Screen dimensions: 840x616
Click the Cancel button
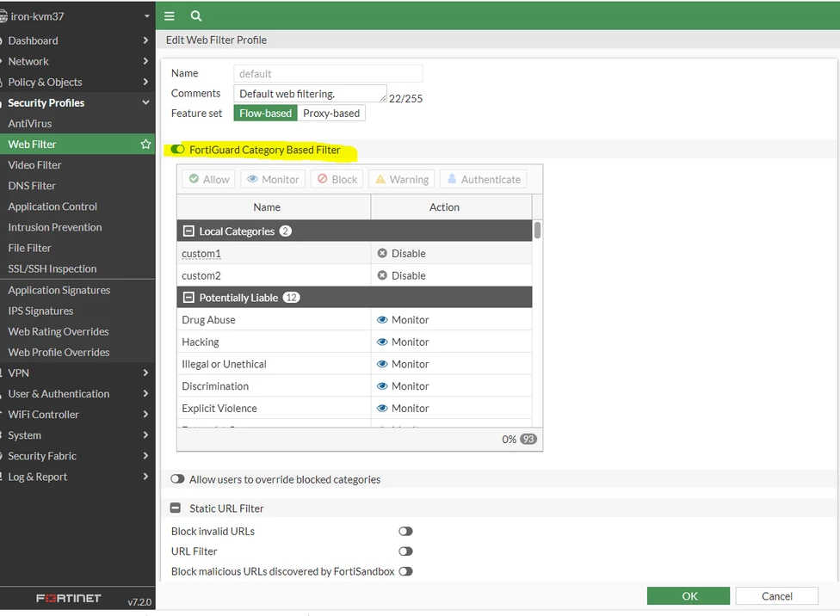coord(777,596)
